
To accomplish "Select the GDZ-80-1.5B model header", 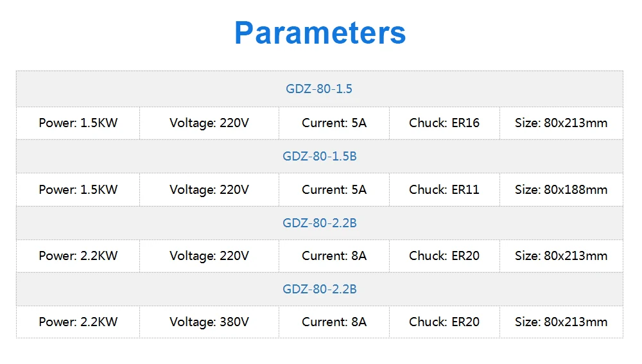I will click(319, 156).
